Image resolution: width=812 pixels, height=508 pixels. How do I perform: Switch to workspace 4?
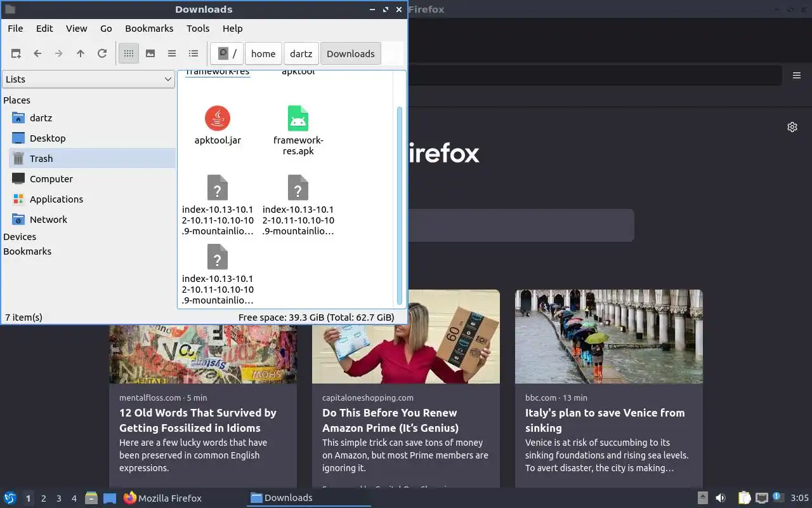pos(74,498)
